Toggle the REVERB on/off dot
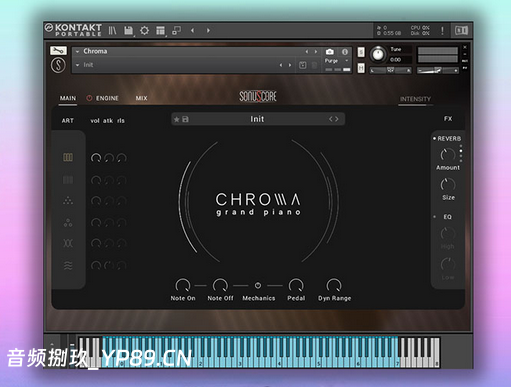Screen dimensions: 511x387 pyautogui.click(x=434, y=138)
